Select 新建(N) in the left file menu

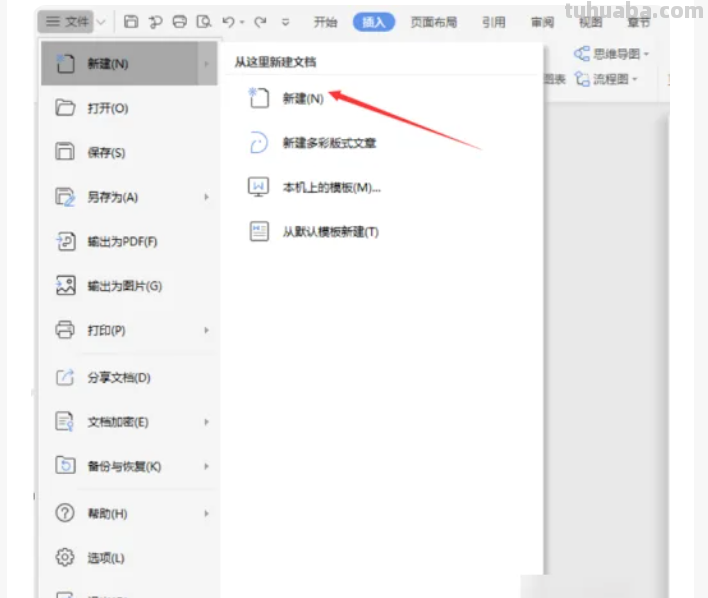(x=129, y=63)
